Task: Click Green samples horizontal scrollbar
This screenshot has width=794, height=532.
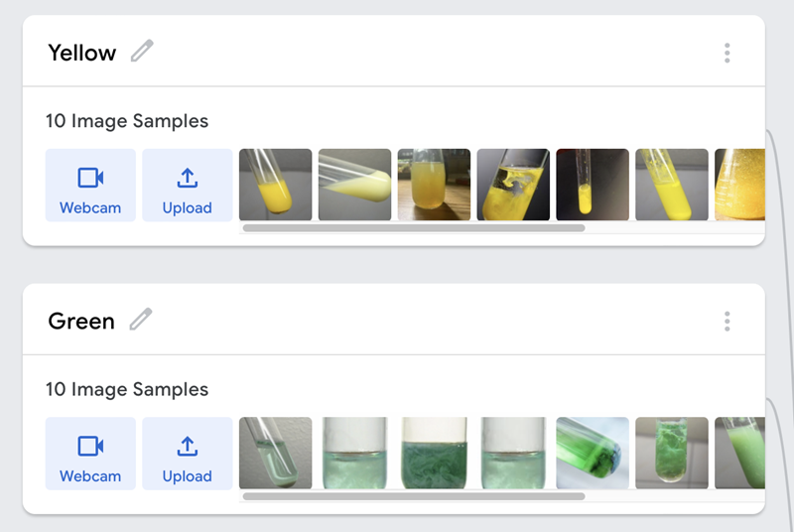Action: coord(414,496)
